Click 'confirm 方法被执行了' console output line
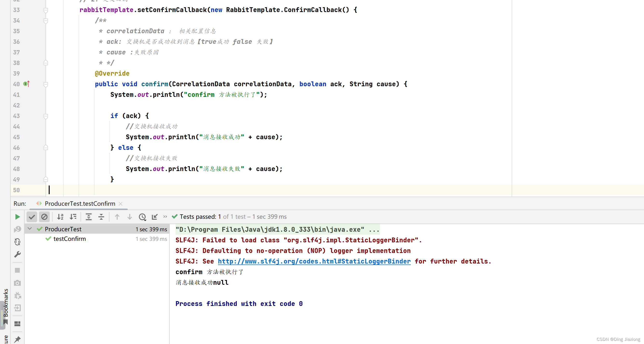The width and height of the screenshot is (644, 344). click(x=210, y=272)
